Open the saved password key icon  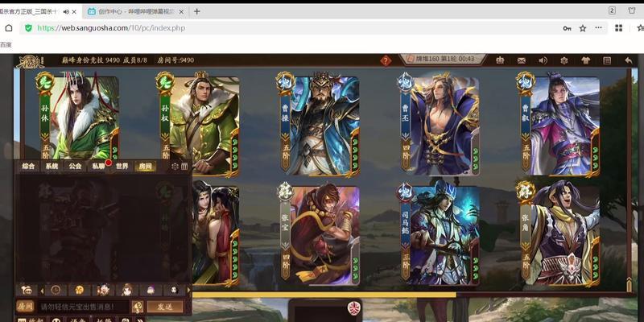[567, 28]
